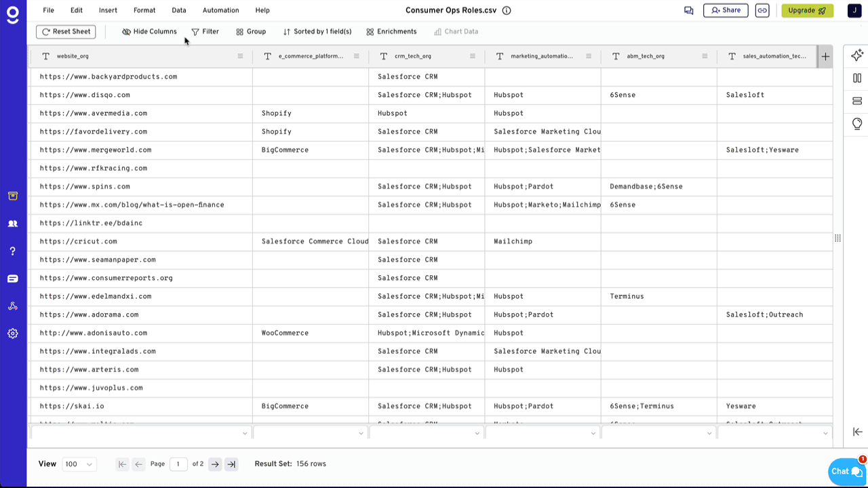This screenshot has width=868, height=488.
Task: Open the integrations webhook sidebar icon
Action: click(x=13, y=306)
